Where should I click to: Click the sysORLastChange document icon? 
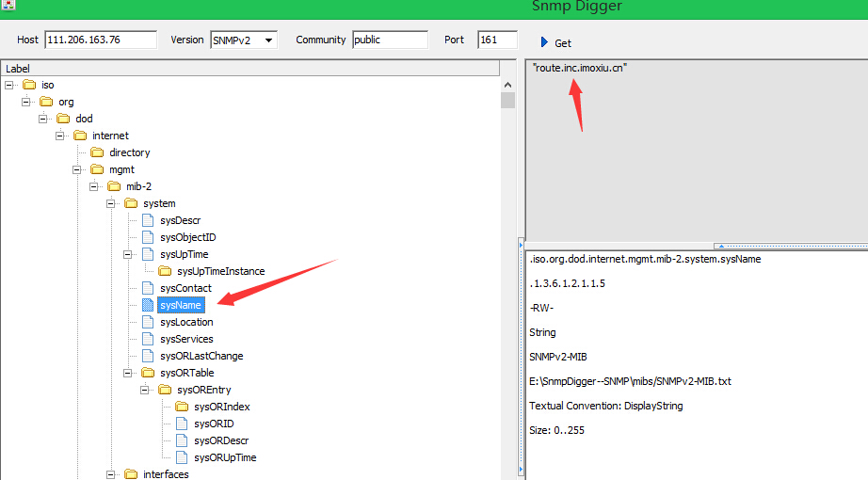tap(148, 356)
